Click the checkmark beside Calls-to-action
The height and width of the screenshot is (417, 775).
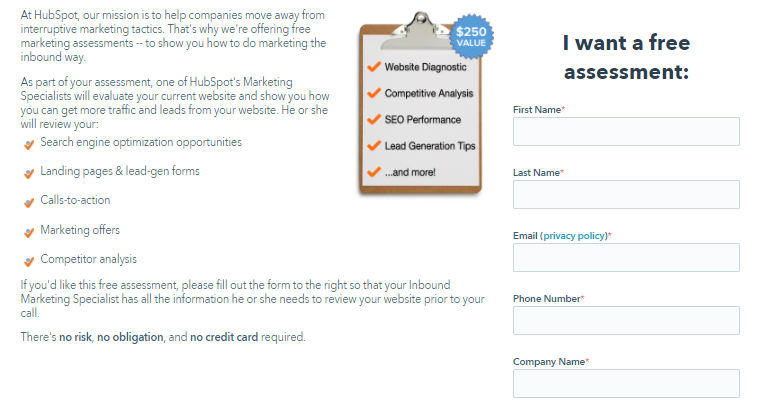[x=29, y=202]
